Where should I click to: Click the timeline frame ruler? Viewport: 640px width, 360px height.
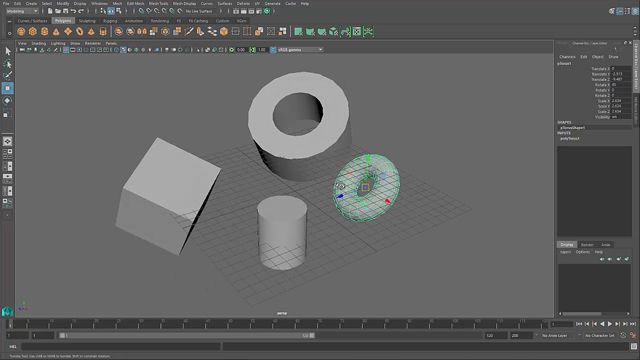[x=278, y=324]
